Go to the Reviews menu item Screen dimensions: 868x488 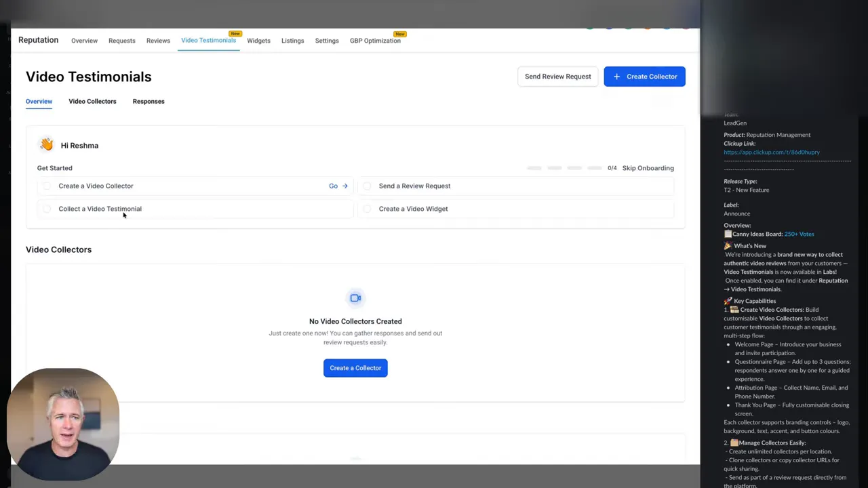[158, 41]
